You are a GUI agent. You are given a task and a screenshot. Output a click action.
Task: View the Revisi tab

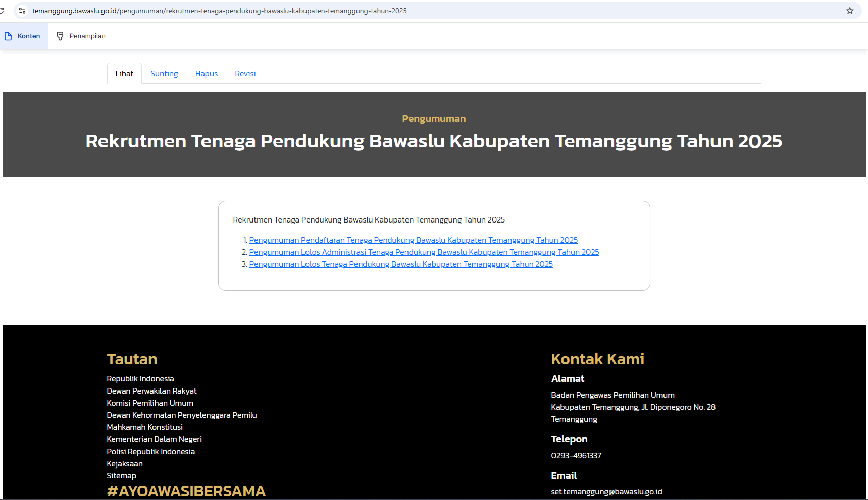(x=245, y=73)
